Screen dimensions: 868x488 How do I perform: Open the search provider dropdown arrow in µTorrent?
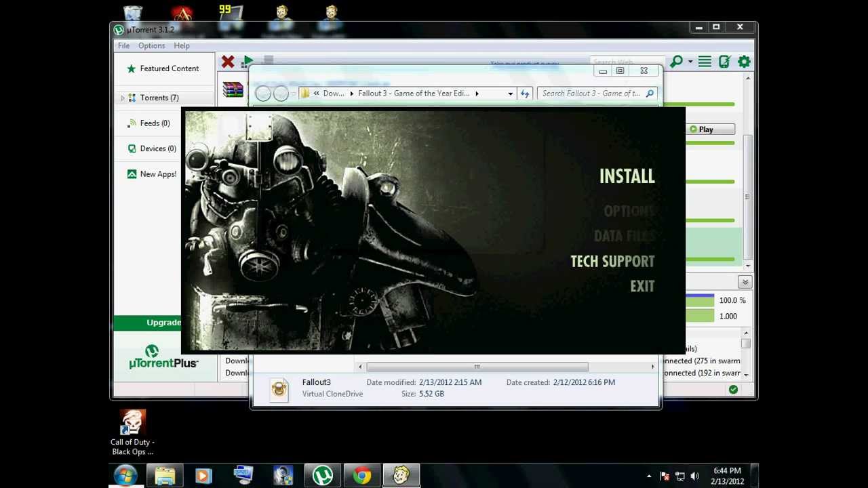[690, 62]
